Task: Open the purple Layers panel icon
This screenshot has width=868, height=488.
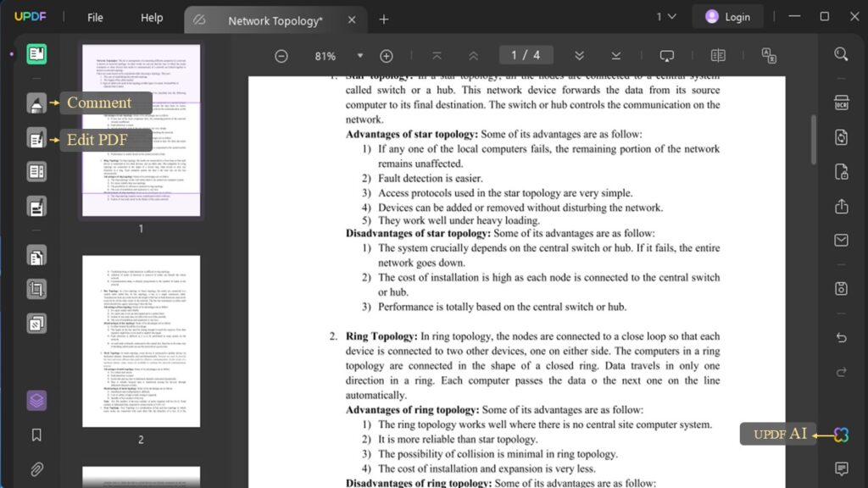Action: pyautogui.click(x=36, y=400)
